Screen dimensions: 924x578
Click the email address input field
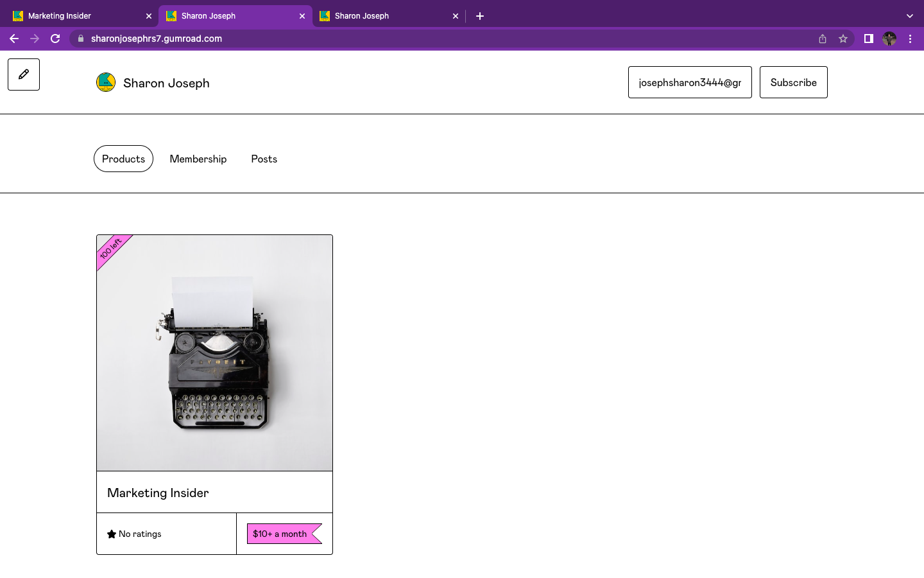tap(690, 82)
